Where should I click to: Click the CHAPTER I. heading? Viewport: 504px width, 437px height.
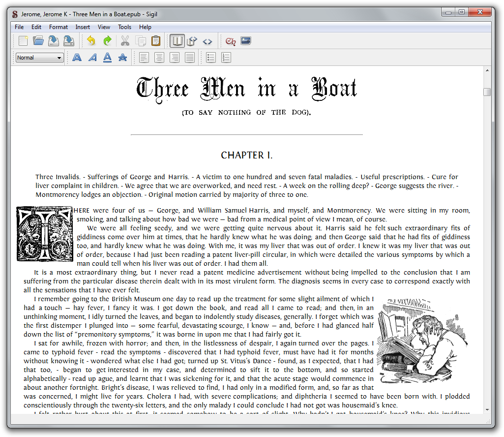coord(246,156)
